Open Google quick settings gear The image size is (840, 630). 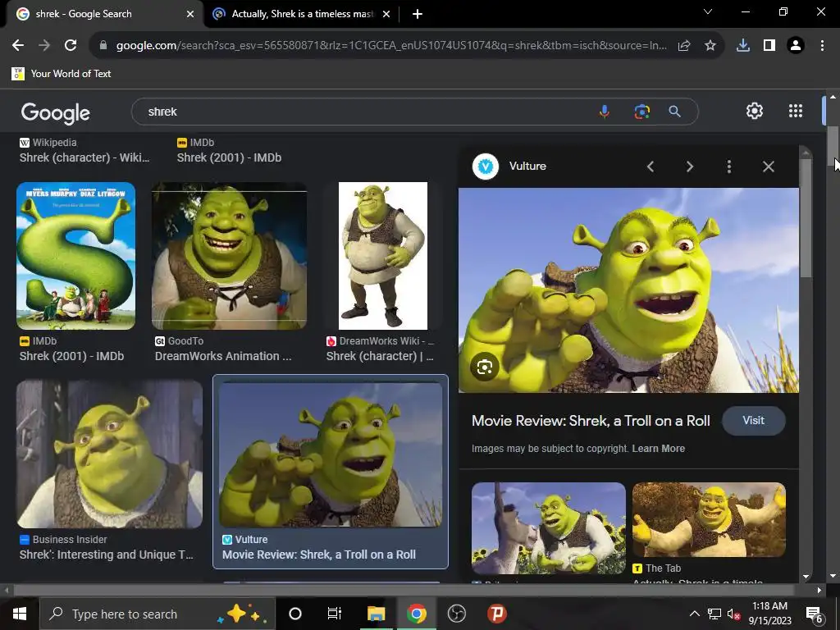coord(755,111)
